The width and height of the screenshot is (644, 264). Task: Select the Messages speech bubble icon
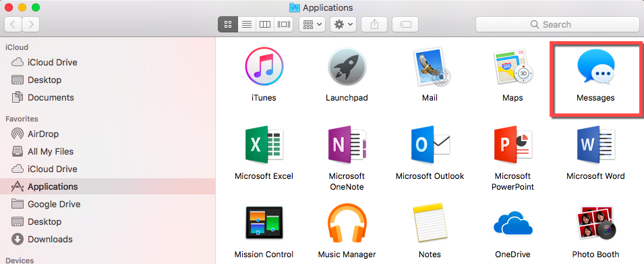point(595,67)
